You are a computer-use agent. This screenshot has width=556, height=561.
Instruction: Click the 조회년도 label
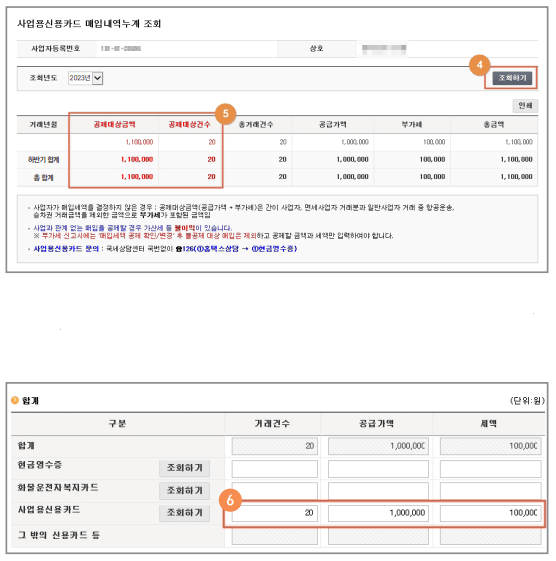pyautogui.click(x=43, y=78)
